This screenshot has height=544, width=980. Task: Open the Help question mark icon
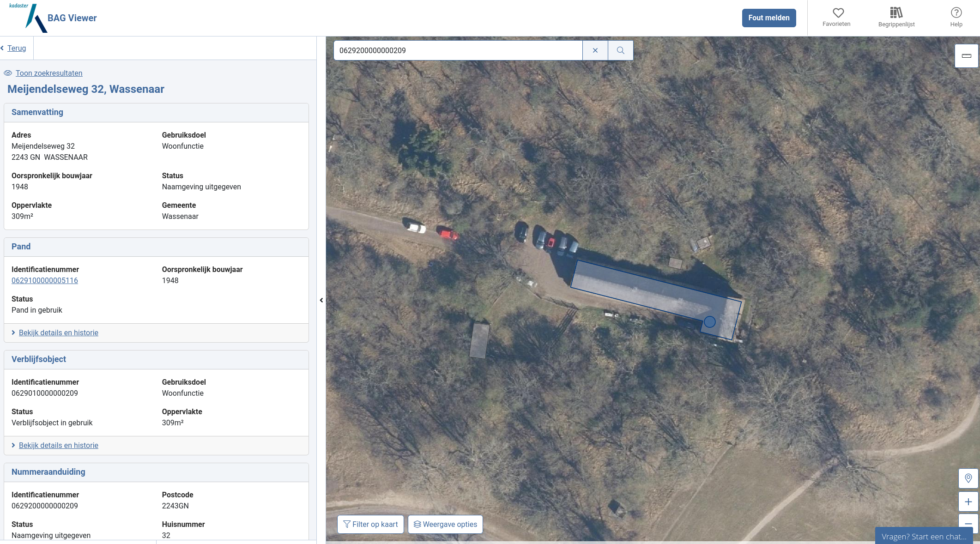[956, 12]
